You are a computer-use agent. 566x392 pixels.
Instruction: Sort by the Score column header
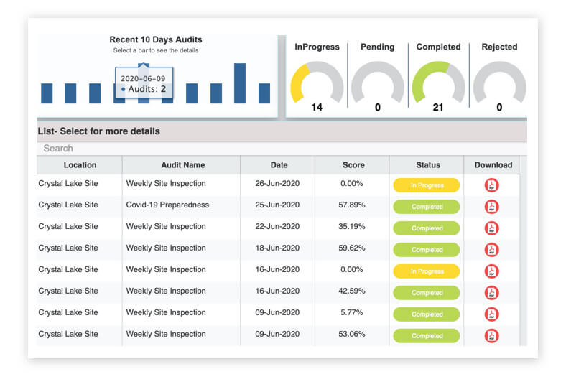click(x=353, y=165)
